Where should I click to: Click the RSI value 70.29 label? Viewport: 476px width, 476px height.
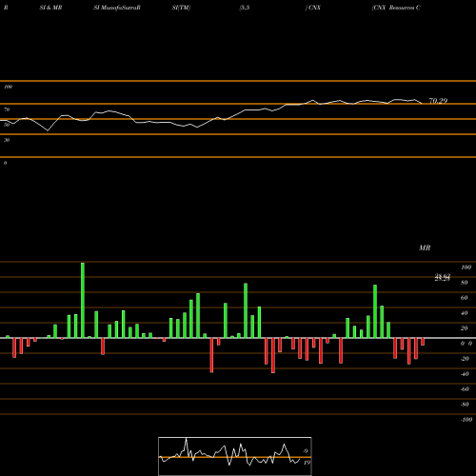pyautogui.click(x=438, y=101)
